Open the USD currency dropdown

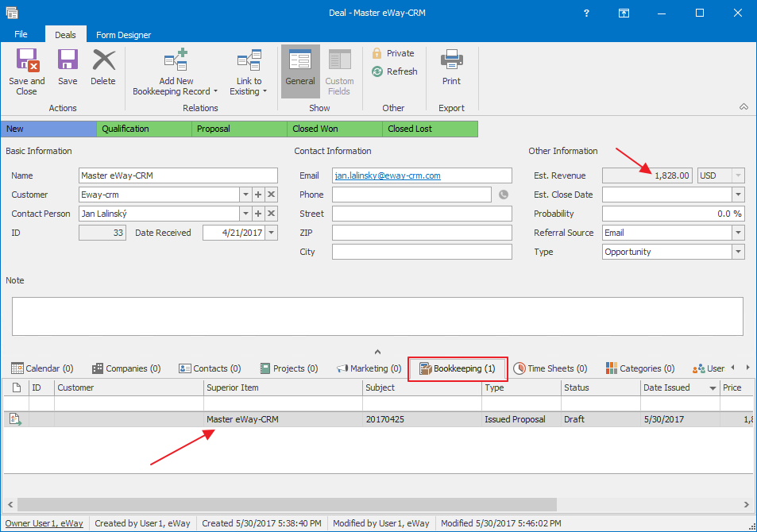click(738, 175)
